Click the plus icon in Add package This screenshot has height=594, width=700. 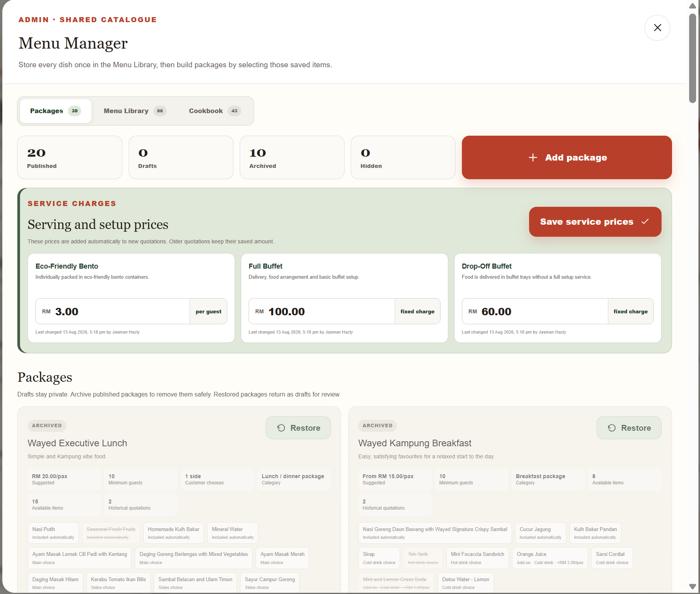pyautogui.click(x=533, y=157)
